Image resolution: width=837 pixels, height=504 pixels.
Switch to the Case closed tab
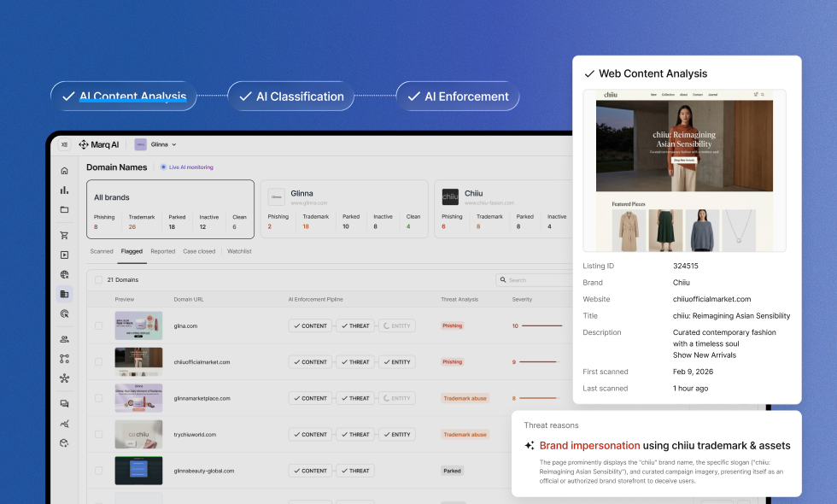click(x=199, y=251)
